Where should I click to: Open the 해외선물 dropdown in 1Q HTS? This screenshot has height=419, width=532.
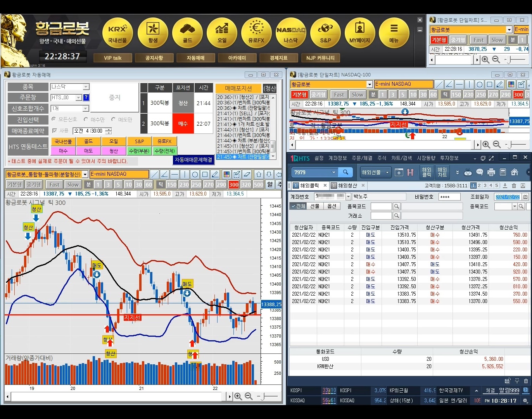pyautogui.click(x=375, y=172)
